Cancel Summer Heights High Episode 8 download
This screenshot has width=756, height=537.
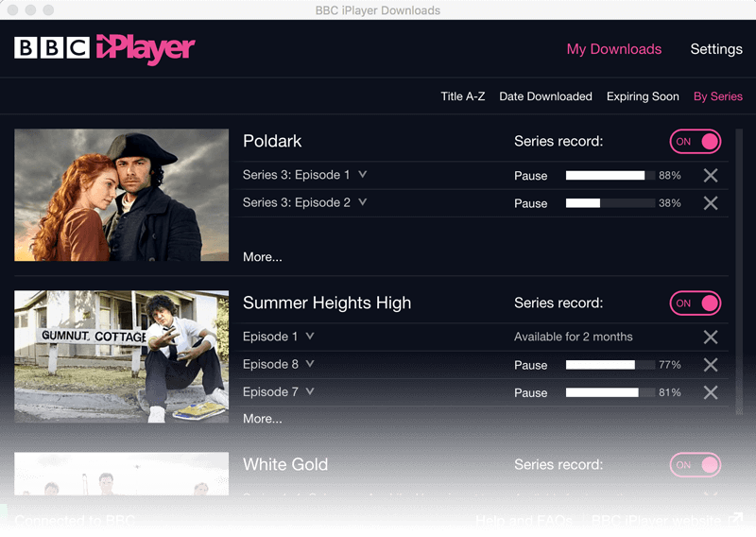point(711,365)
